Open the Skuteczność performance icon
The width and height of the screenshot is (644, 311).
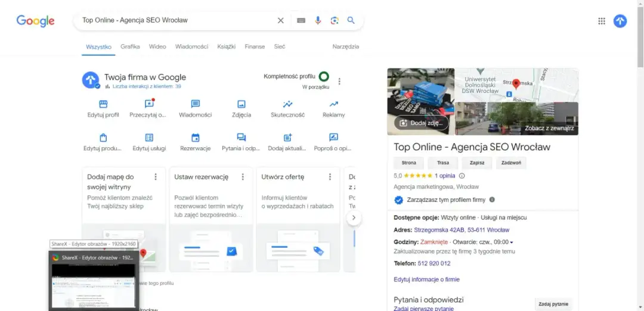coord(287,104)
